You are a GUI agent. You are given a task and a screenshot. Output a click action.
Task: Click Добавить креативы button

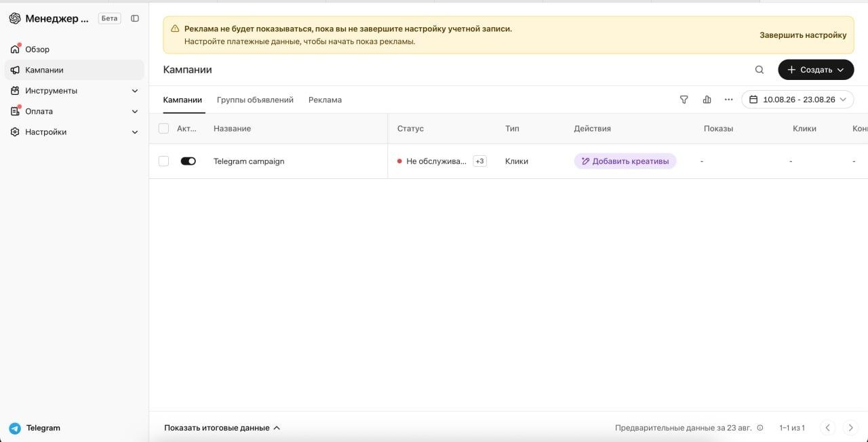click(625, 161)
